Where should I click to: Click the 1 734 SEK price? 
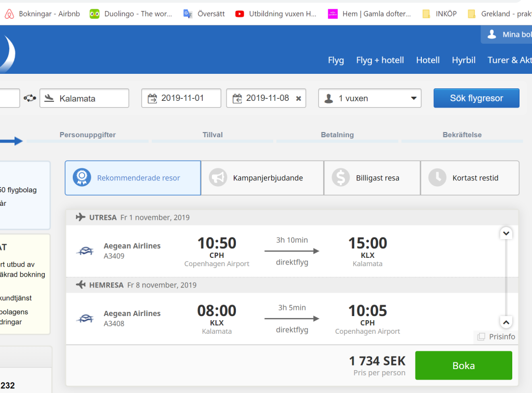[x=377, y=361]
